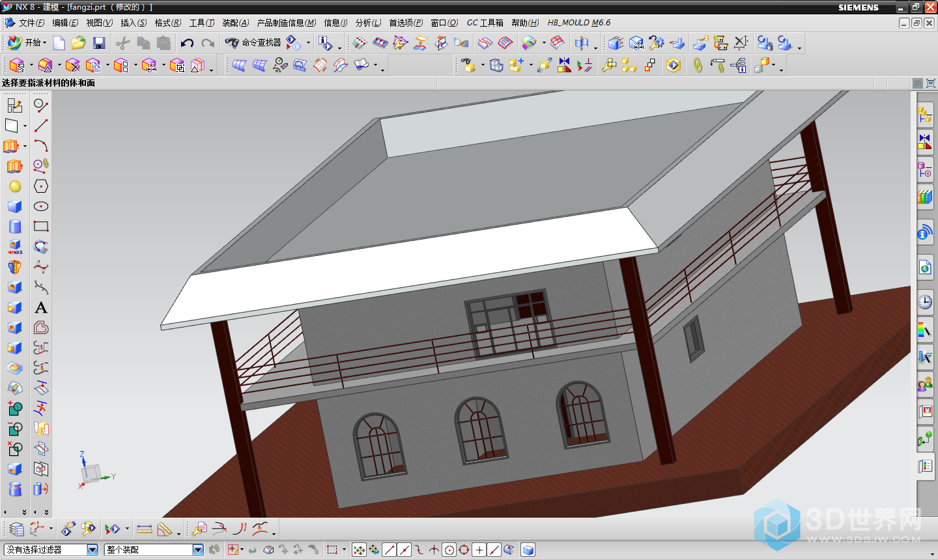Toggle the existing point snap (plus) option
Viewport: 938px width, 560px height.
coord(479,550)
